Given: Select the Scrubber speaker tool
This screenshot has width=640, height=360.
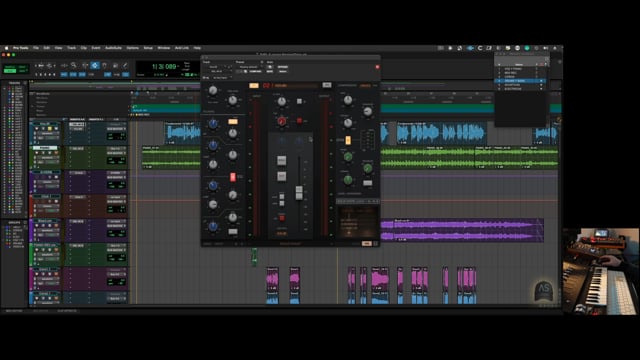Looking at the screenshot, I should click(115, 65).
